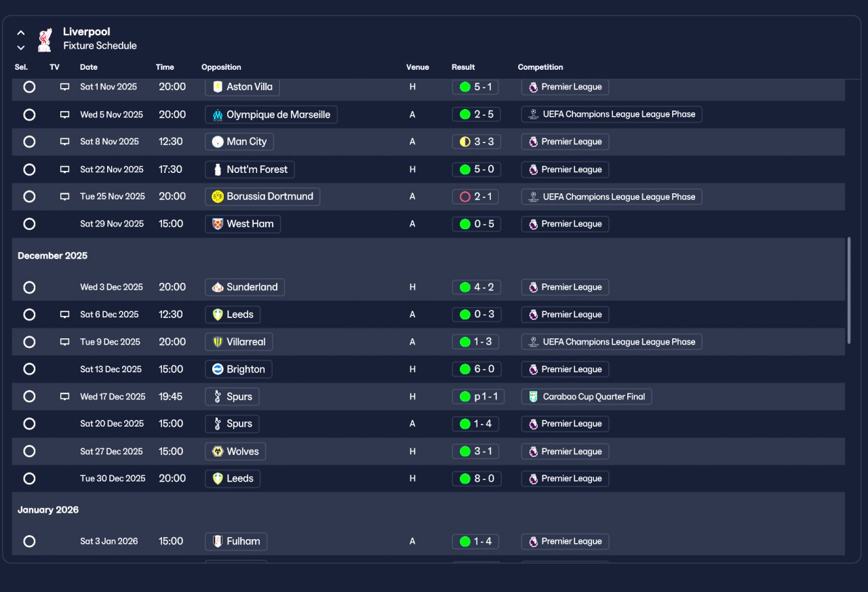Open the 2 - 5 result against Marseille

coord(476,115)
